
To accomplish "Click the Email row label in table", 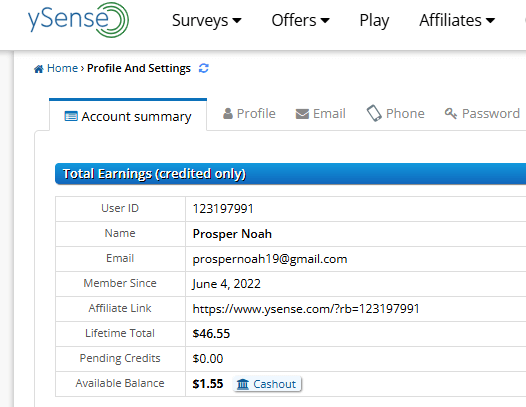I will coord(120,258).
